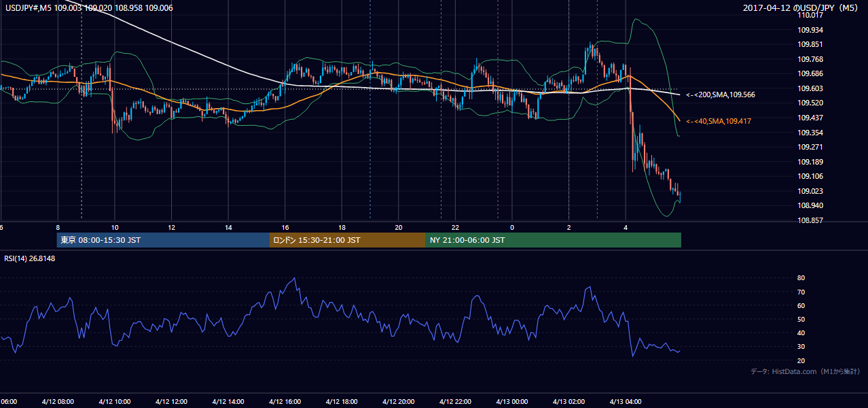Click the 4/12 08:00 bottom time label
Image resolution: width=868 pixels, height=408 pixels.
pyautogui.click(x=57, y=402)
